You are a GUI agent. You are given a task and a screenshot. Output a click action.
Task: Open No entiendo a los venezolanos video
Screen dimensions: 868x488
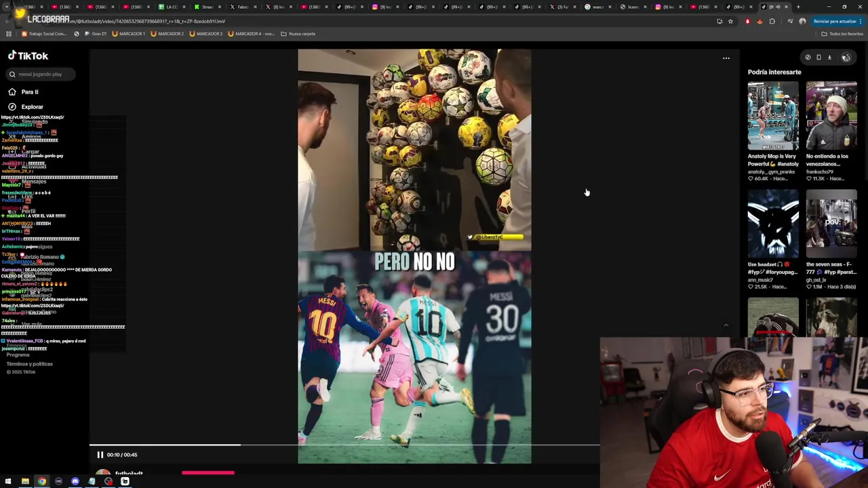click(831, 116)
